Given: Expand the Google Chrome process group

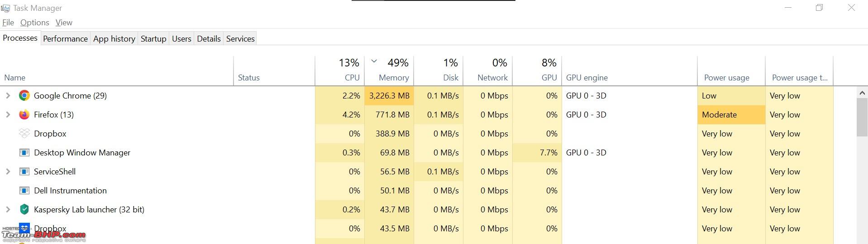Looking at the screenshot, I should (x=8, y=95).
